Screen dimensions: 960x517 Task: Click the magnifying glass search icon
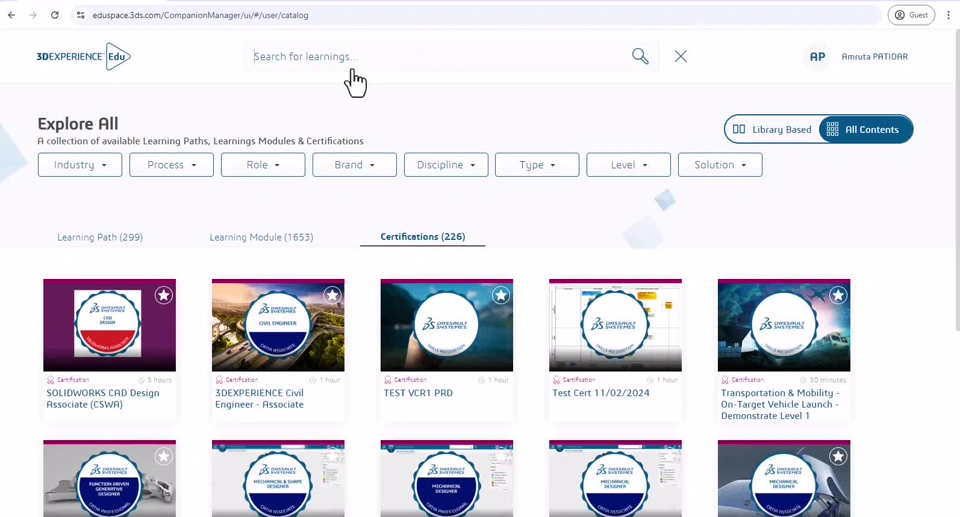[x=640, y=56]
